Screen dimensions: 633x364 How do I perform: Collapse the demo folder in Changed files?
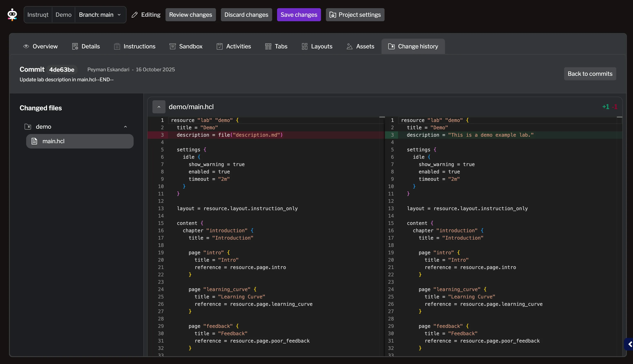coord(125,126)
